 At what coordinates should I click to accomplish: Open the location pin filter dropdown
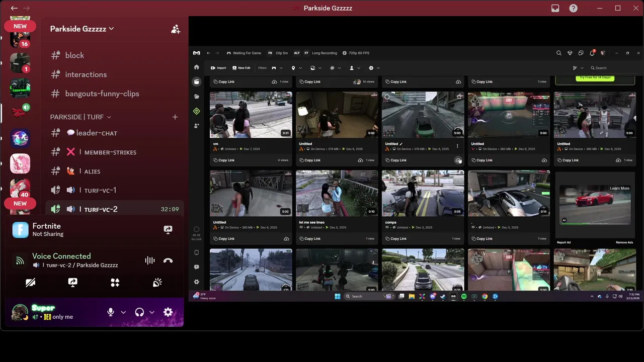pos(297,68)
